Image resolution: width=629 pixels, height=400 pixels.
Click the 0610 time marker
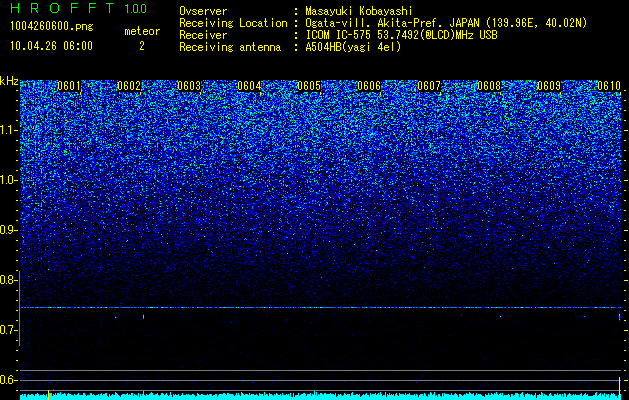point(609,86)
